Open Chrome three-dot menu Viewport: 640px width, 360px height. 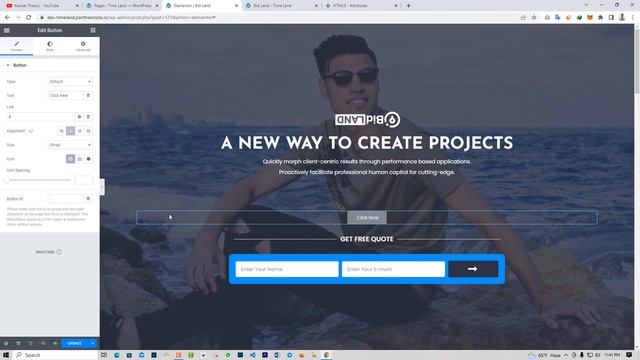(633, 18)
